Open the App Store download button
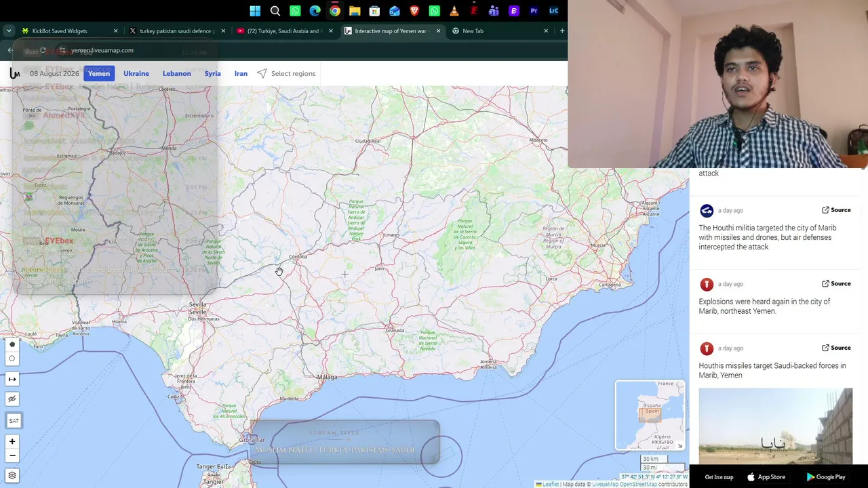This screenshot has height=488, width=868. tap(766, 477)
